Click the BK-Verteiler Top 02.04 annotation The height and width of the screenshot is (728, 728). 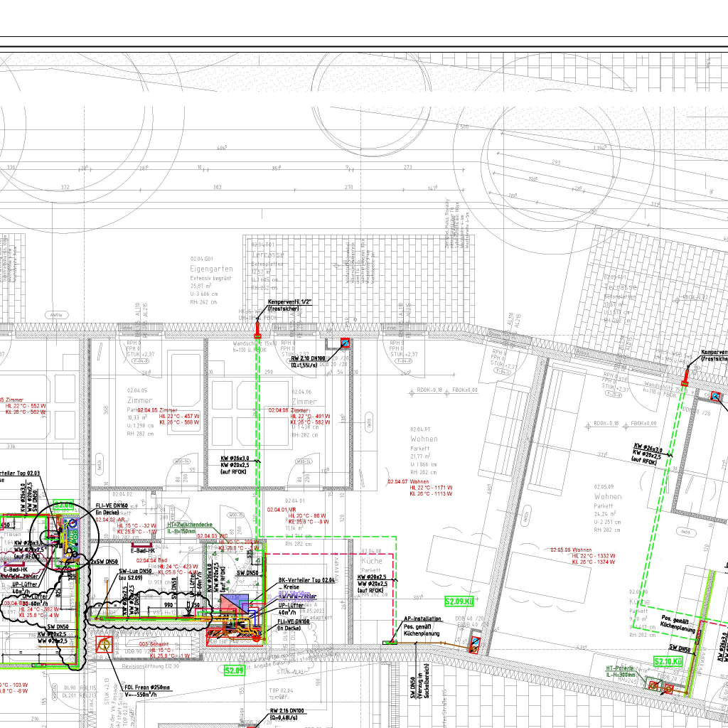(306, 580)
